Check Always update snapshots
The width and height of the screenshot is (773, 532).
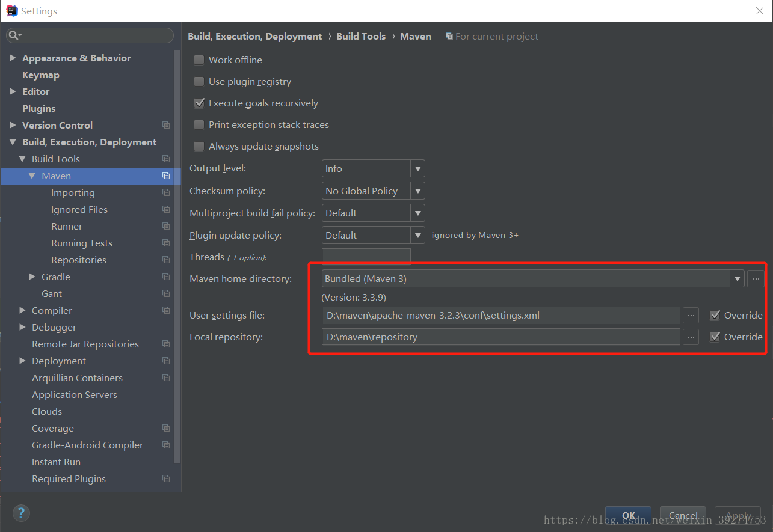tap(199, 147)
